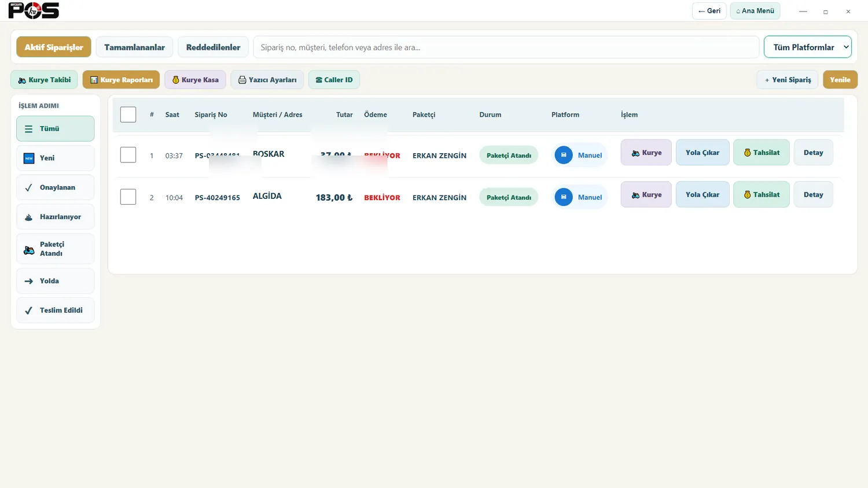Click the 183,00 ₺ amount

(x=334, y=198)
